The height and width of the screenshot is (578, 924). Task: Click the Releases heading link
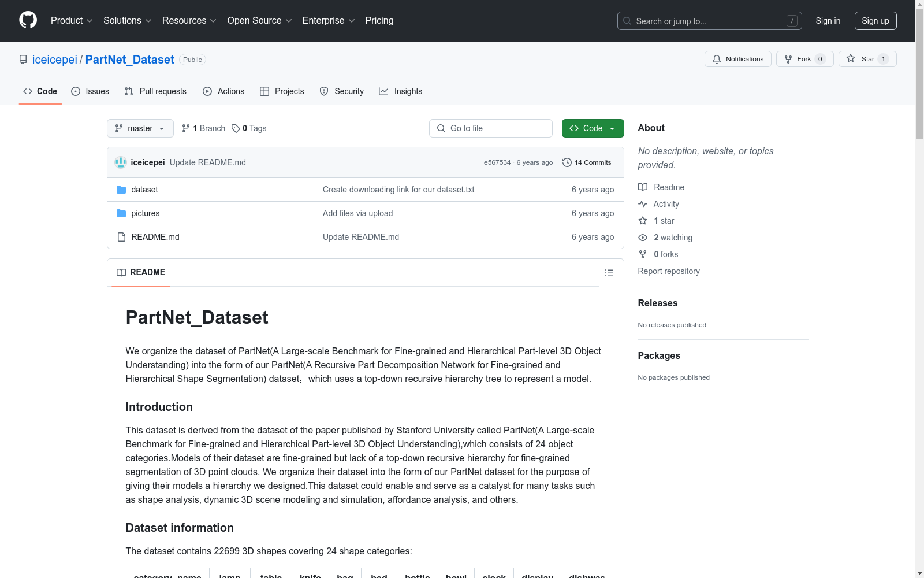click(x=658, y=303)
